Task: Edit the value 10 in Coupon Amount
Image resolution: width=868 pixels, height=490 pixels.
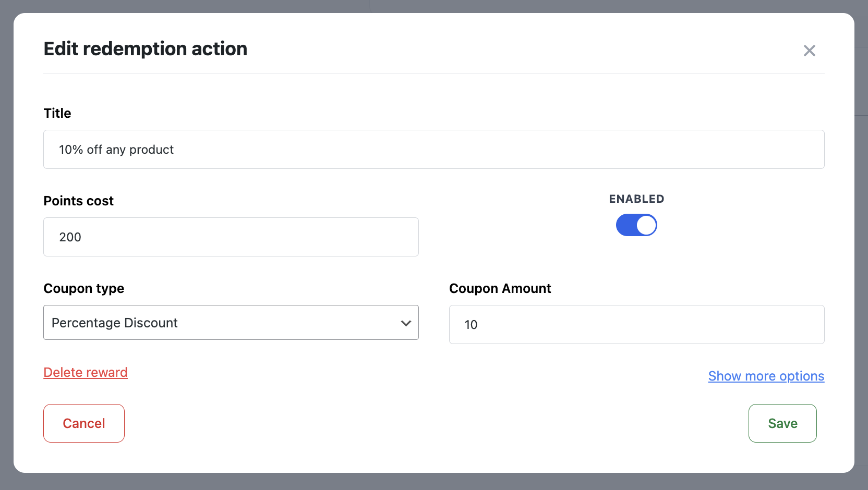Action: [636, 324]
